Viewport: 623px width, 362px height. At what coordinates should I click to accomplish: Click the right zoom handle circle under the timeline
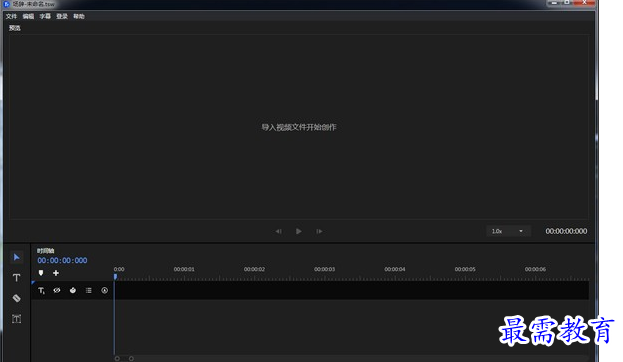pyautogui.click(x=131, y=358)
